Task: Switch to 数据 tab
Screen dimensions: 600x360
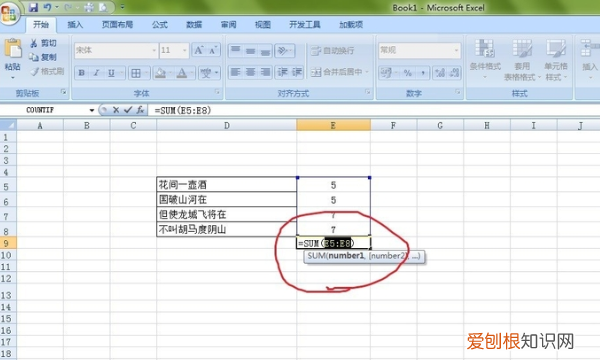Action: pos(194,25)
